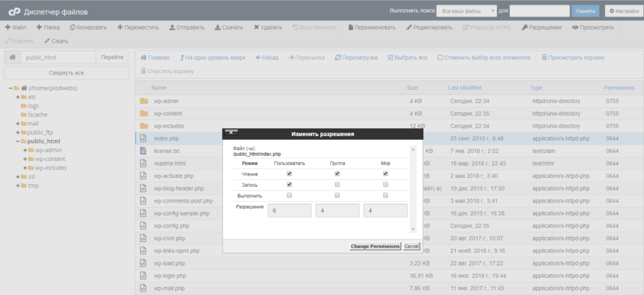This screenshot has width=644, height=295.
Task: Click the home icon beside path field
Action: click(x=13, y=57)
